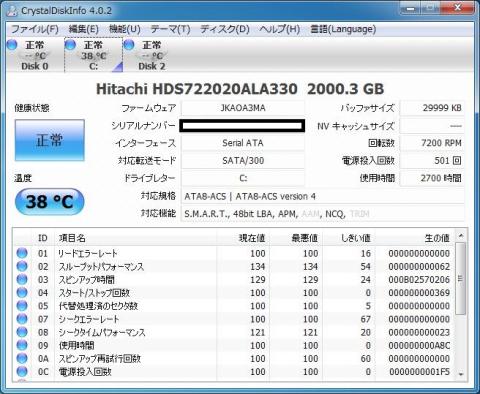The width and height of the screenshot is (480, 394).
Task: Click the standard field ATA8-ACS version 4
Action: 323,196
